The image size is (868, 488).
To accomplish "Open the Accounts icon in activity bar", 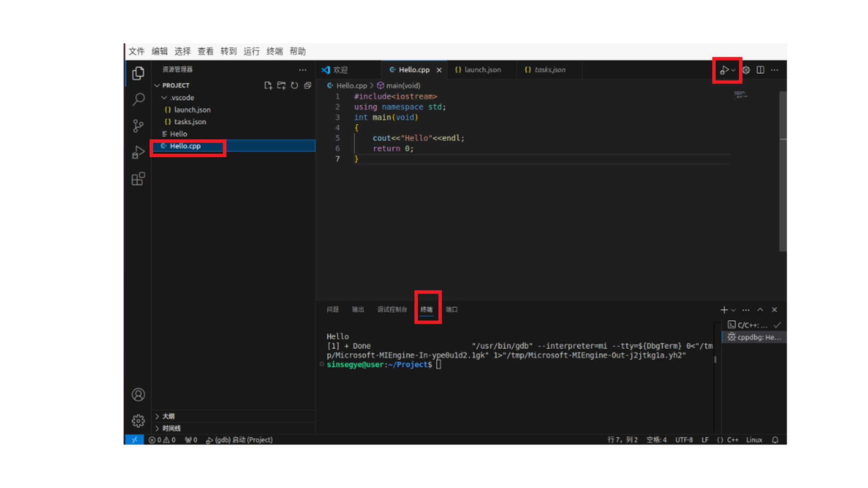I will pyautogui.click(x=138, y=394).
